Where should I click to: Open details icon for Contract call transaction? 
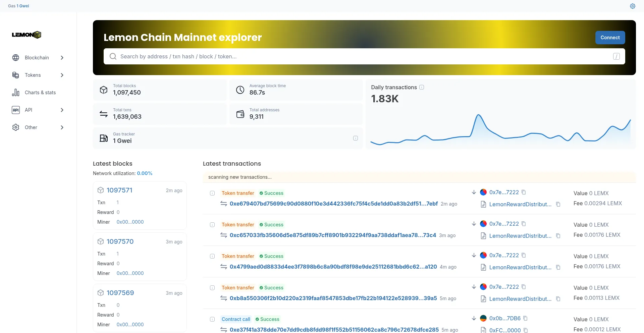click(x=212, y=319)
